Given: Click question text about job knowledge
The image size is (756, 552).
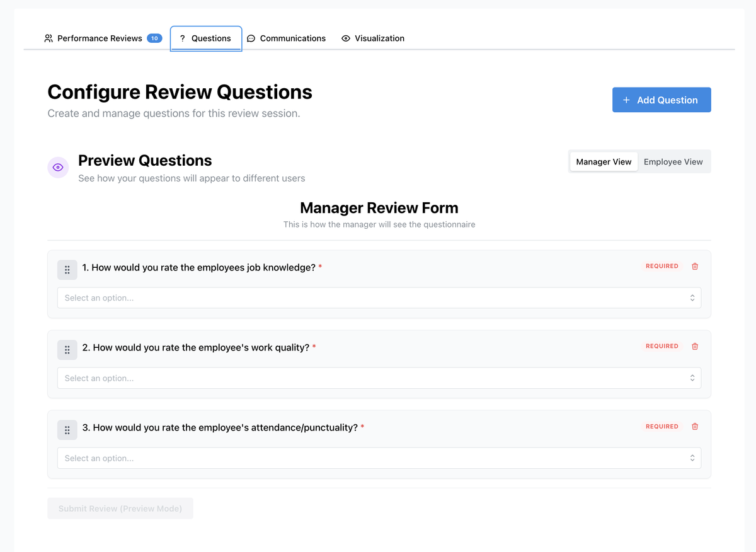Looking at the screenshot, I should point(199,268).
